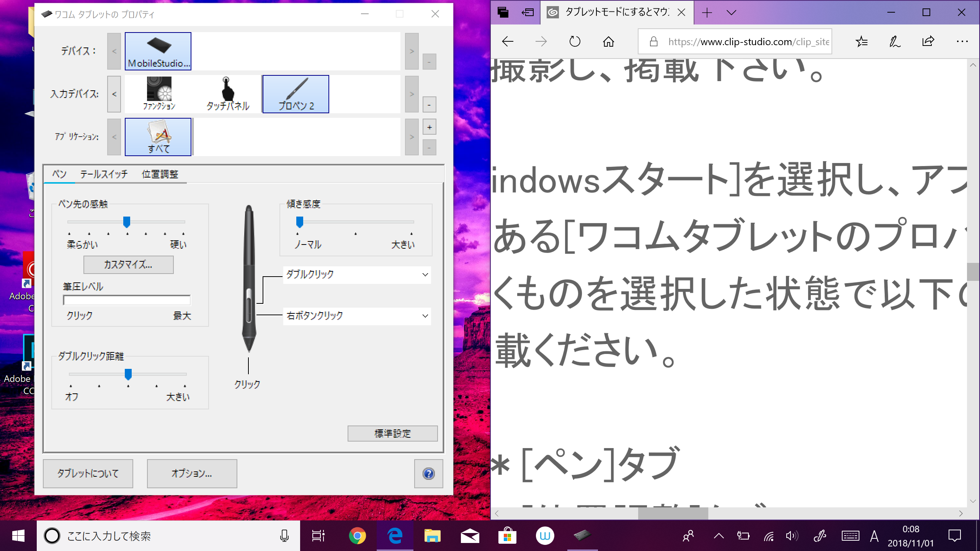Click the browser home icon
980x551 pixels.
point(608,41)
